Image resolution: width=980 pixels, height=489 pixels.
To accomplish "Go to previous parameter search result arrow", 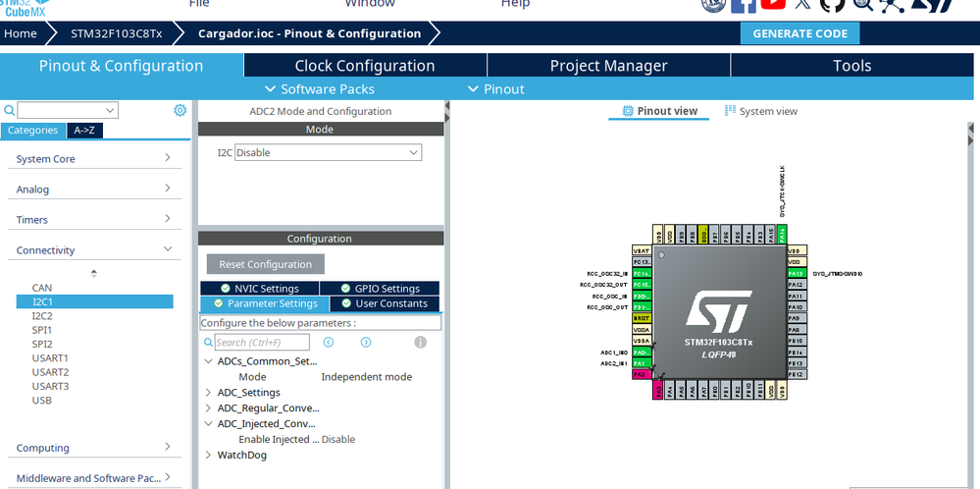I will click(328, 342).
